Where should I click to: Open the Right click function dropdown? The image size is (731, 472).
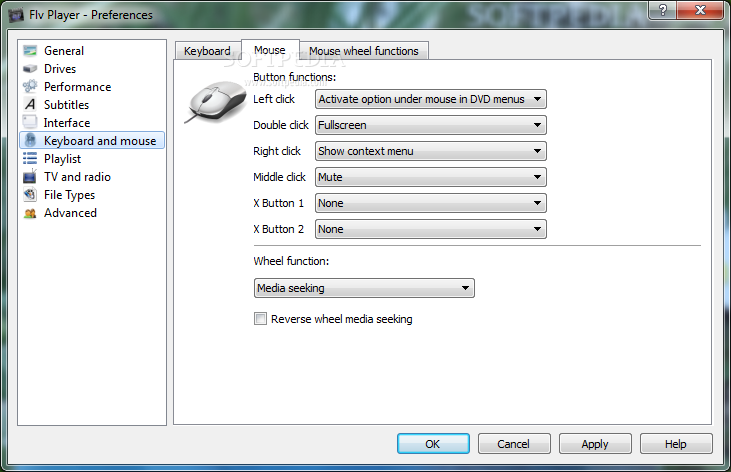tap(430, 151)
